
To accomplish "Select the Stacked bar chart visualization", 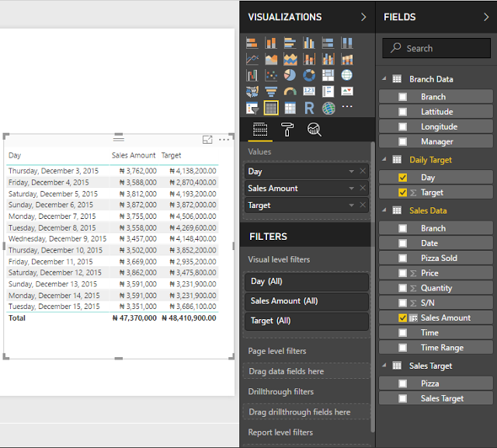I will [x=252, y=43].
